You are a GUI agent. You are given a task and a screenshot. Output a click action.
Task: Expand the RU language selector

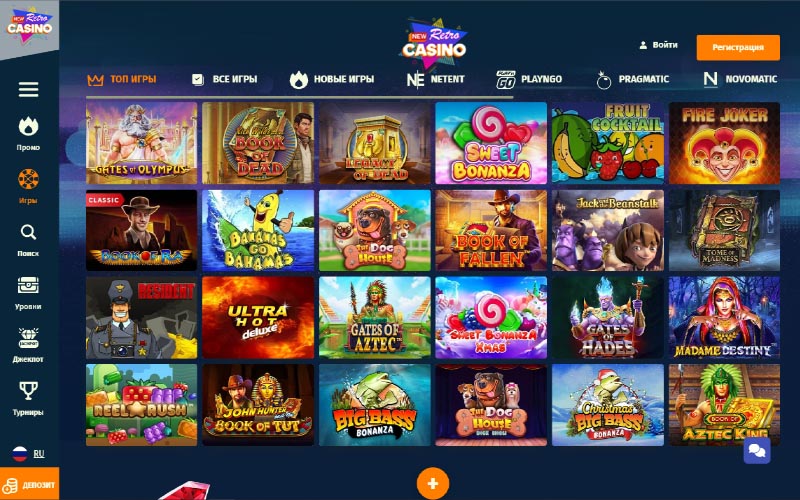29,454
